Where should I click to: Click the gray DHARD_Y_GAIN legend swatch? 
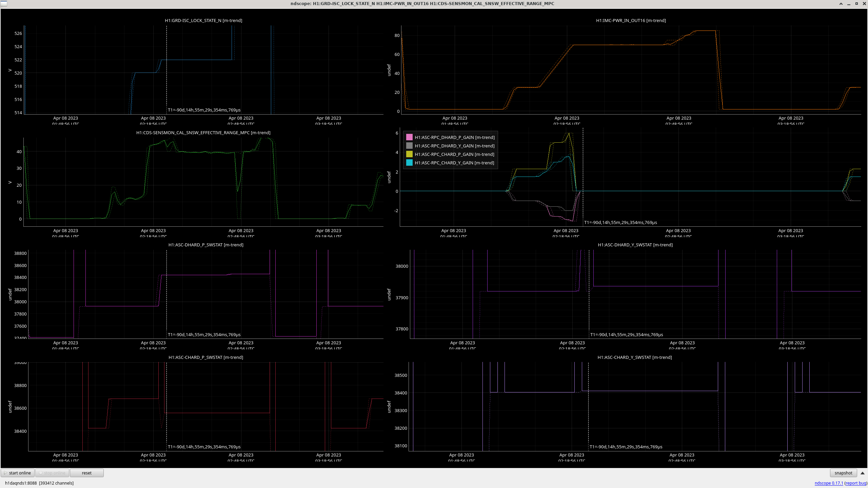(x=409, y=146)
